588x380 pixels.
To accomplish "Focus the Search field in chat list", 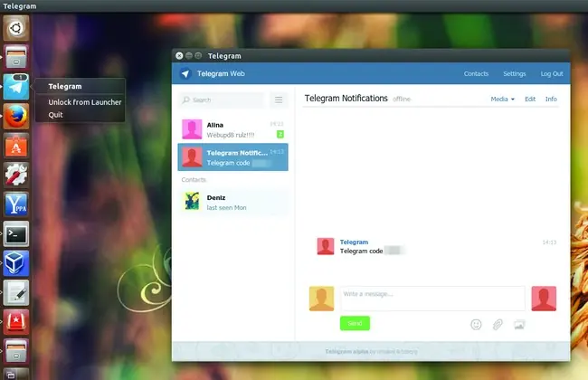I will click(221, 100).
